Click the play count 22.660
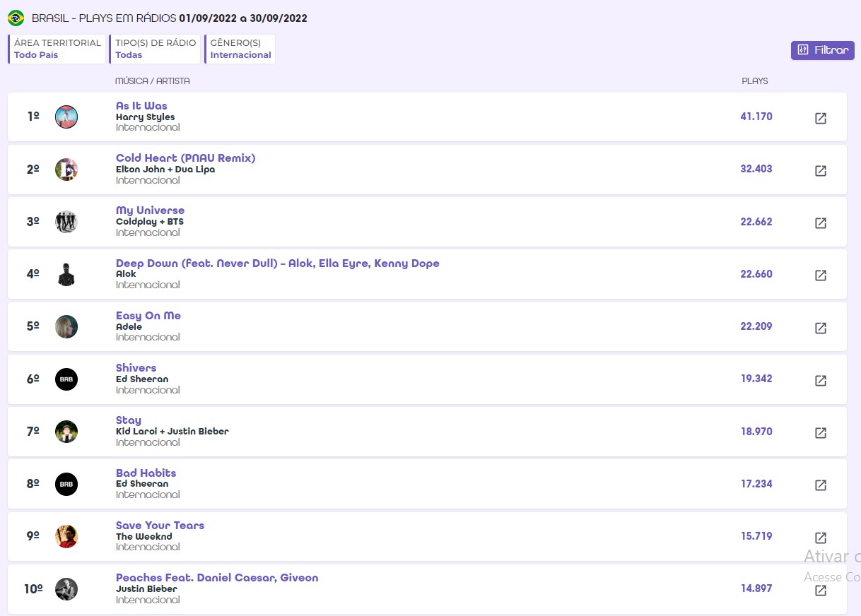This screenshot has height=616, width=861. (756, 274)
